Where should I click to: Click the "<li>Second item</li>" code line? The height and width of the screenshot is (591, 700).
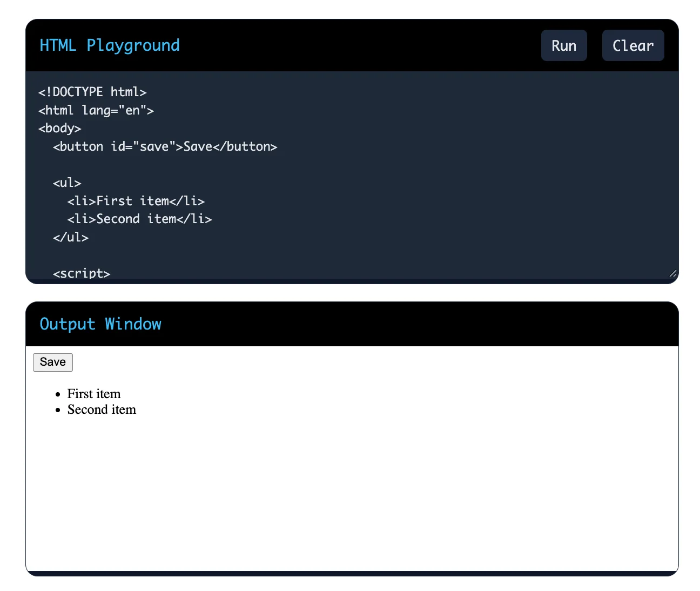pos(140,219)
